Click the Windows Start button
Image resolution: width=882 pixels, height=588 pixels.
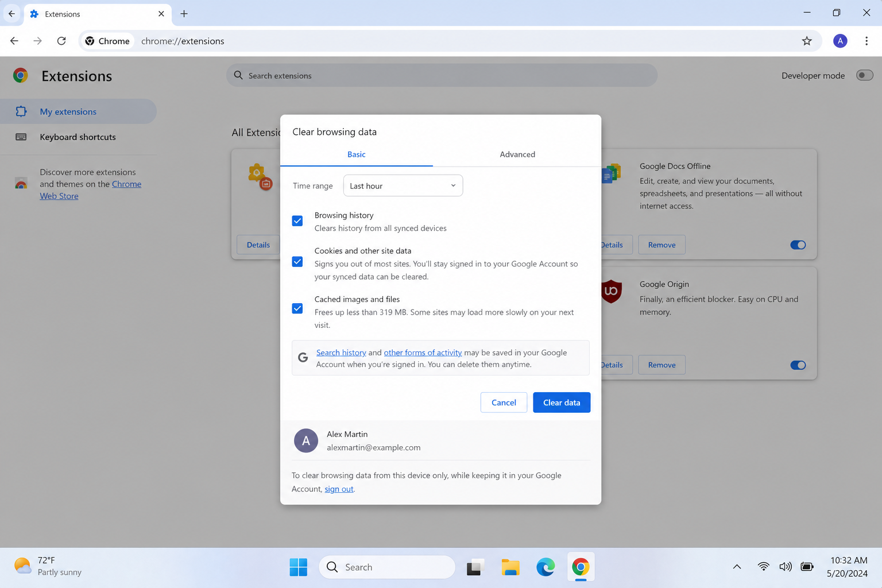point(298,567)
